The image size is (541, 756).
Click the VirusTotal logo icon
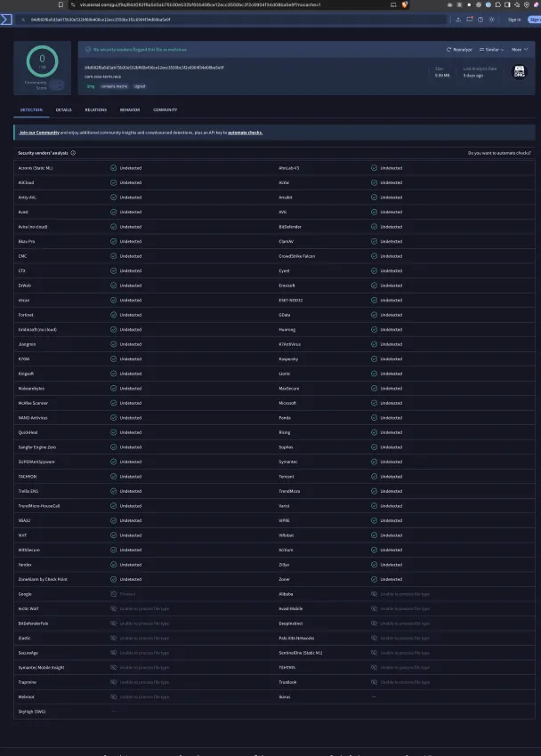coord(6,20)
